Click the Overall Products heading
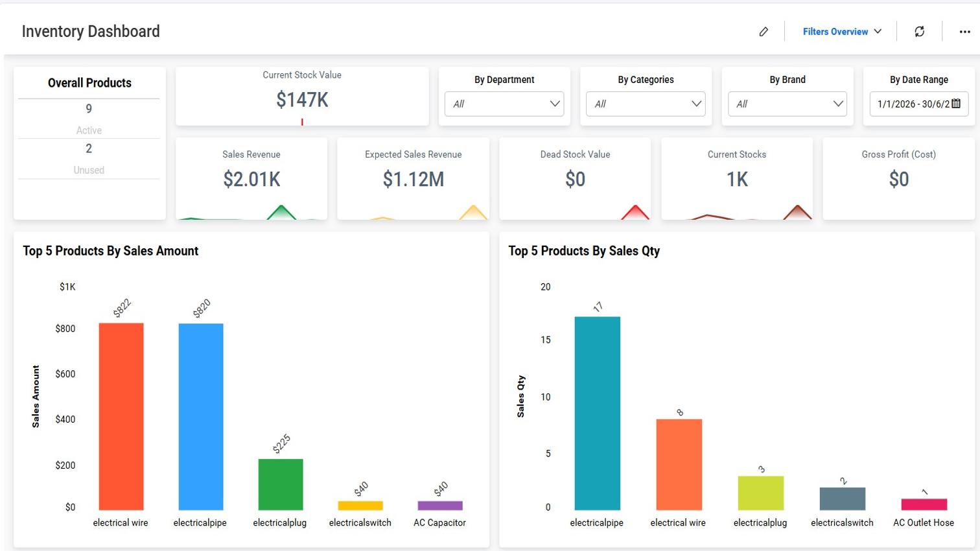980x551 pixels. pyautogui.click(x=89, y=83)
